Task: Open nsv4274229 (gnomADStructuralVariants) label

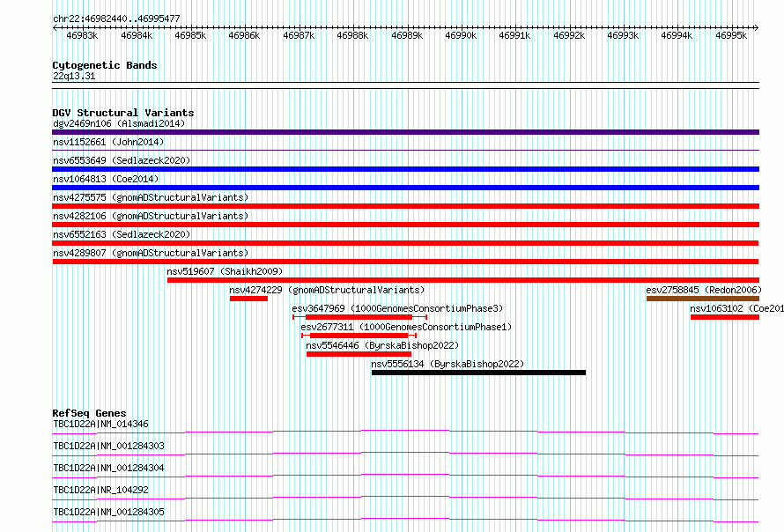Action: [327, 290]
